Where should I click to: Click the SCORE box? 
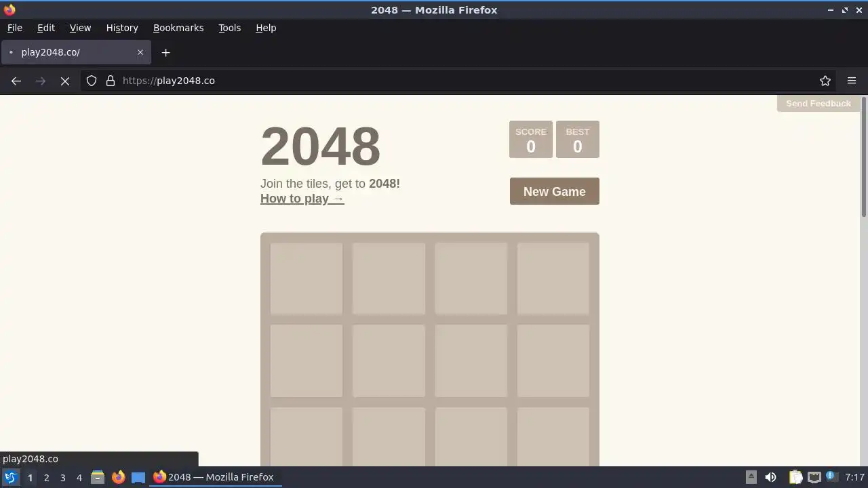coord(531,139)
